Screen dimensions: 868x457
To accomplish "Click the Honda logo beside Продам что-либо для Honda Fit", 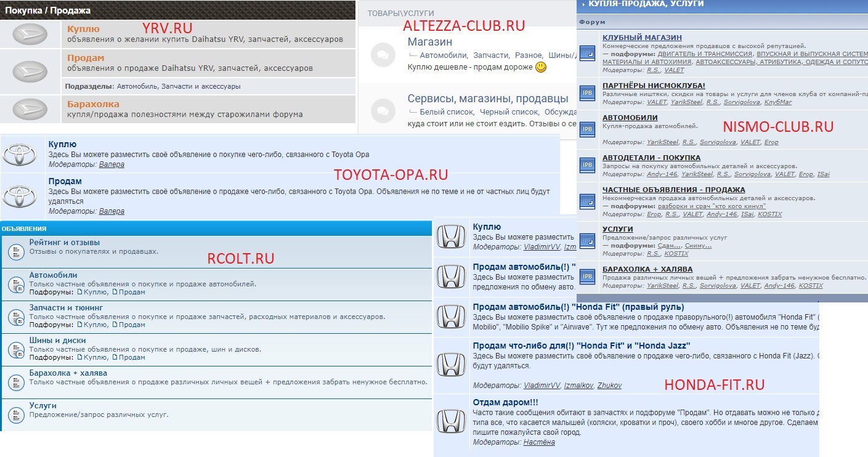I will [x=452, y=365].
